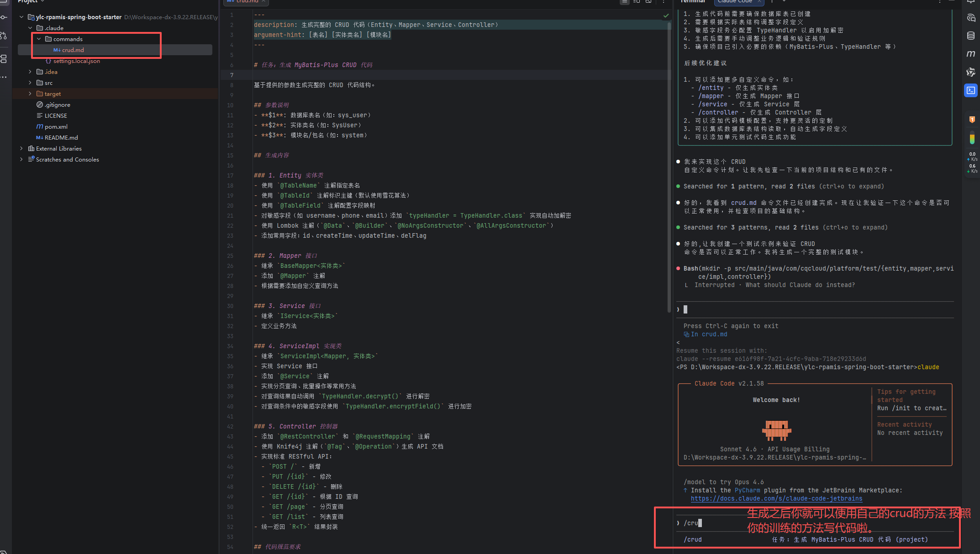Open the claude-code-jetbrains docs link
Image resolution: width=980 pixels, height=554 pixels.
coord(776,499)
